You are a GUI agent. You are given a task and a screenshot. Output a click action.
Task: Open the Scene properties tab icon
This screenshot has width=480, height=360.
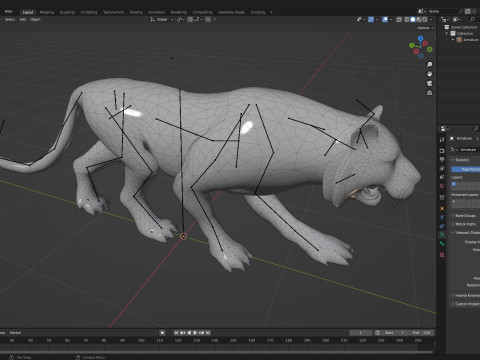pos(442,177)
